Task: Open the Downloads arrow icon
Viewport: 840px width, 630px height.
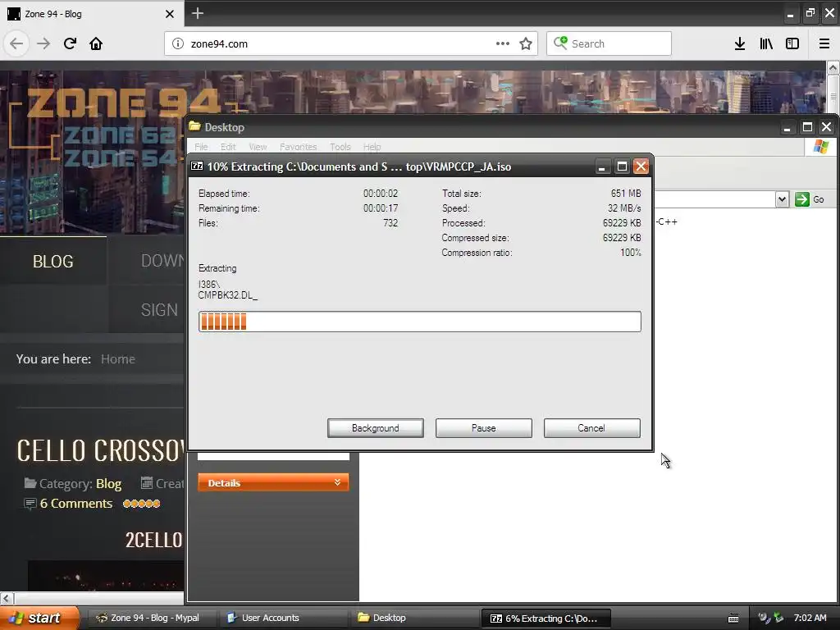Action: [x=740, y=44]
